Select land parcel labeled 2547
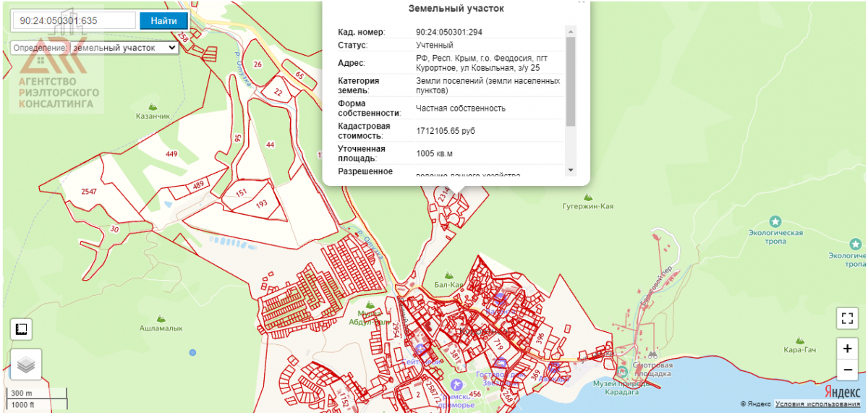The width and height of the screenshot is (868, 413). pyautogui.click(x=89, y=192)
